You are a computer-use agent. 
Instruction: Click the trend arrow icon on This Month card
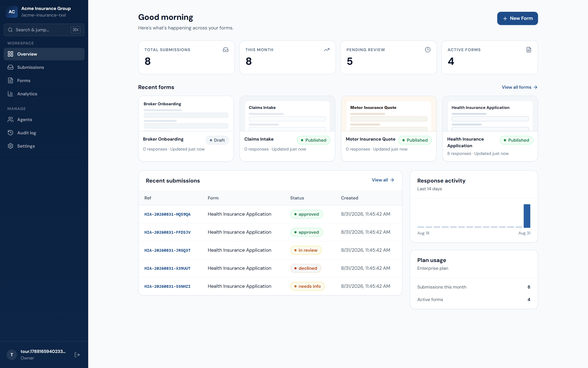327,50
